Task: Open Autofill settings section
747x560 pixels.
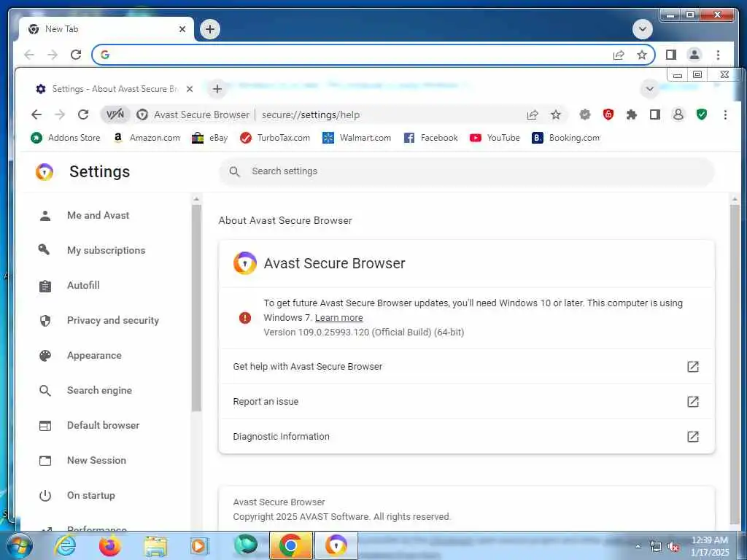Action: (x=83, y=285)
